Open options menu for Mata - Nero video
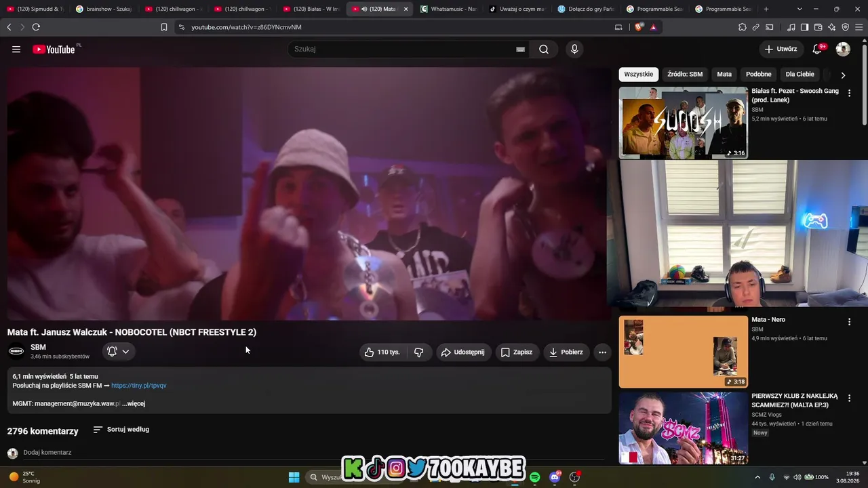The width and height of the screenshot is (868, 488). tap(849, 322)
